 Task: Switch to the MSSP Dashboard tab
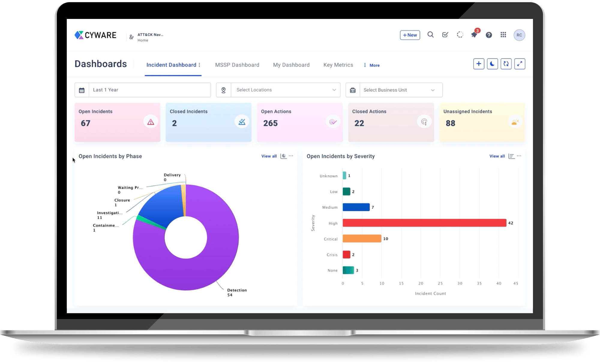[237, 65]
